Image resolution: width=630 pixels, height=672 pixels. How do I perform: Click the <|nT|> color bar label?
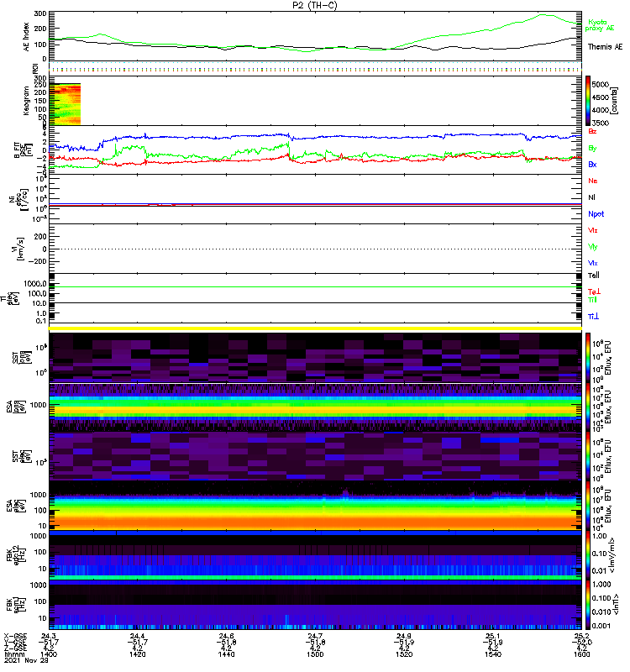(615, 604)
